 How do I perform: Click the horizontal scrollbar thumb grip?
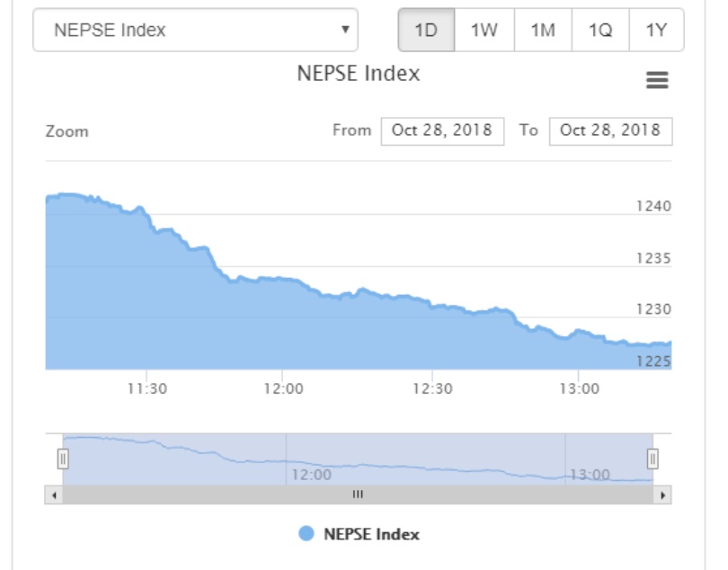tap(358, 494)
